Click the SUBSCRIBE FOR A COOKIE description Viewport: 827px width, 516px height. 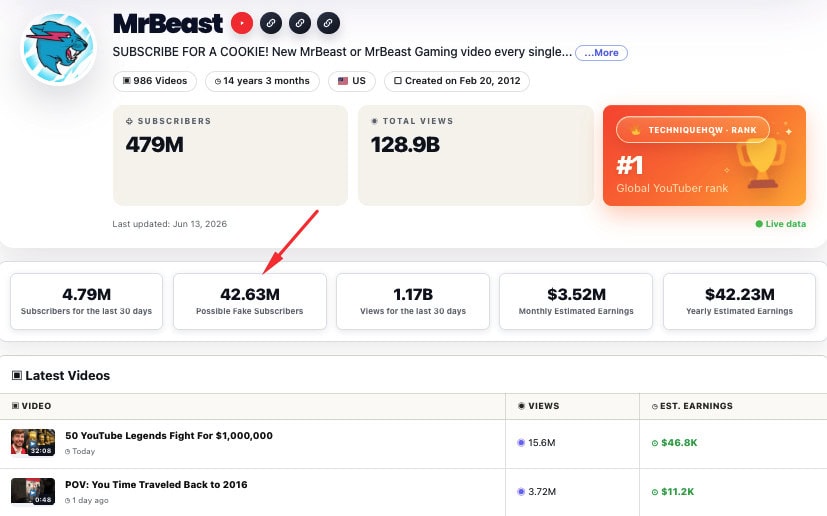click(342, 52)
